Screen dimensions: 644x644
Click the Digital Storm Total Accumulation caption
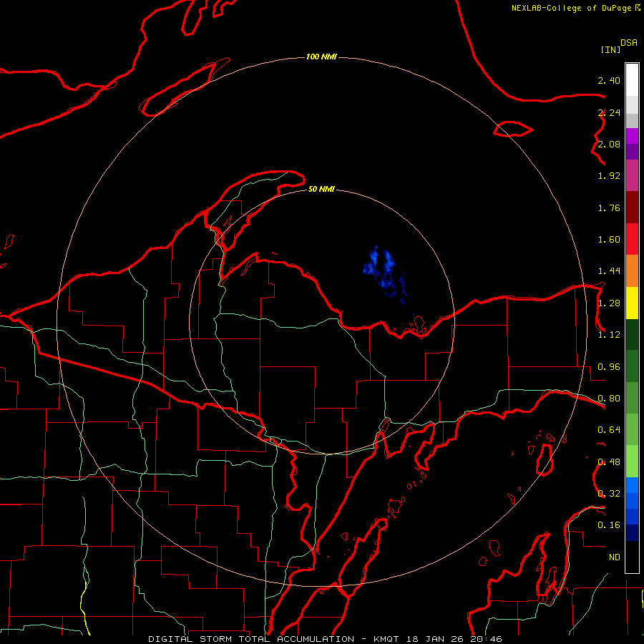click(x=251, y=639)
